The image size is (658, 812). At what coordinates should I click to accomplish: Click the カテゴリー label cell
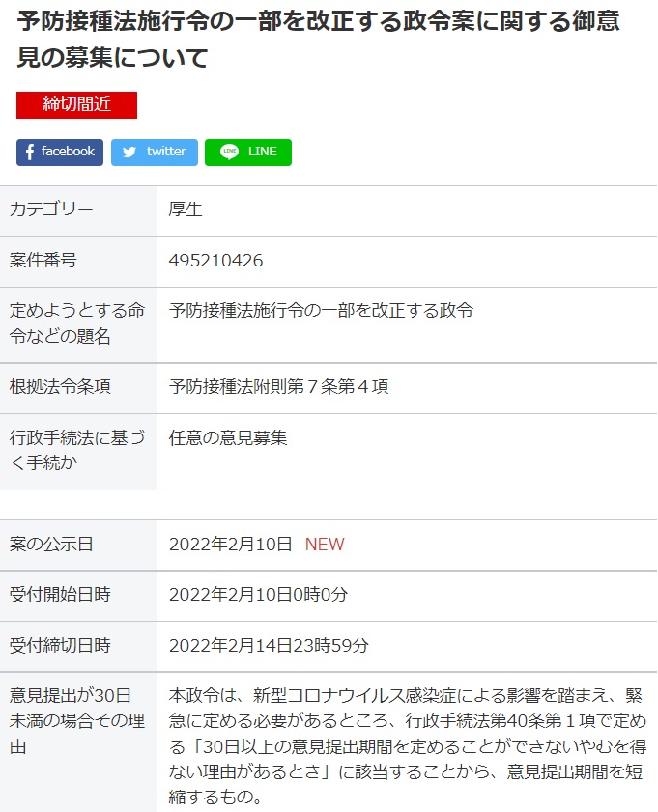coord(78,210)
